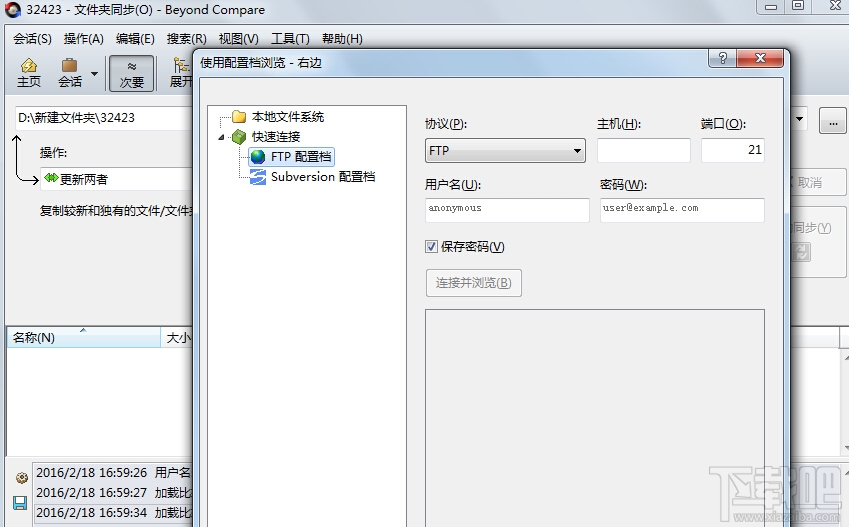Click the green arrows icon of 更新两者

coord(51,178)
